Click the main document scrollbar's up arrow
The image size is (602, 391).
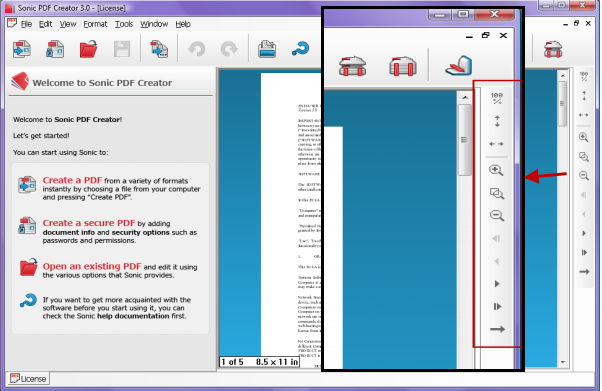562,76
